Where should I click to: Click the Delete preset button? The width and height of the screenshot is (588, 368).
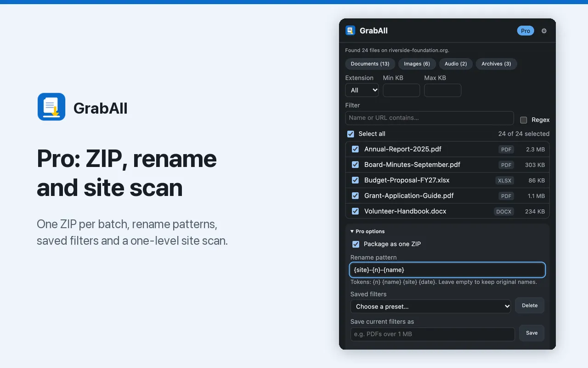tap(530, 305)
